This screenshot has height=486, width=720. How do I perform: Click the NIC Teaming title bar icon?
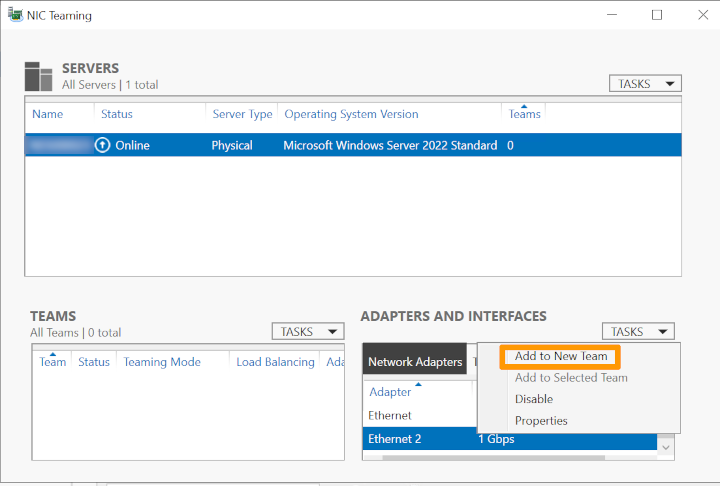point(16,15)
